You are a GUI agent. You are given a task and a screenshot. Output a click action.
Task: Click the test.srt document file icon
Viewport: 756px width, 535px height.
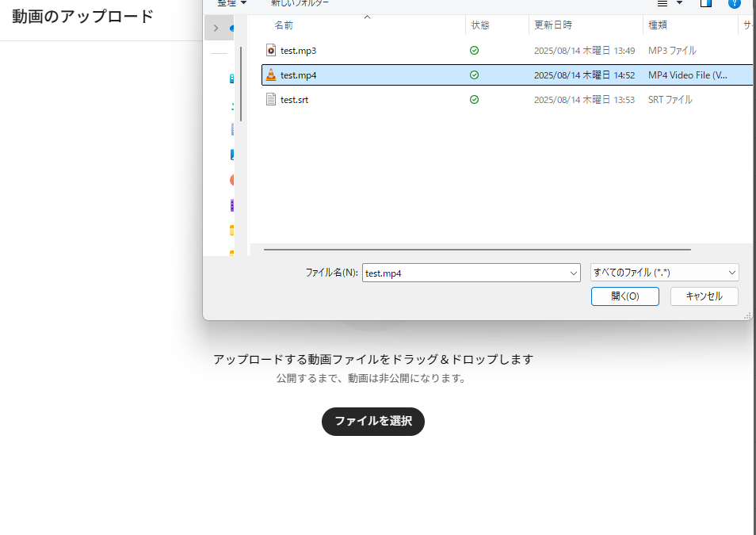[271, 100]
